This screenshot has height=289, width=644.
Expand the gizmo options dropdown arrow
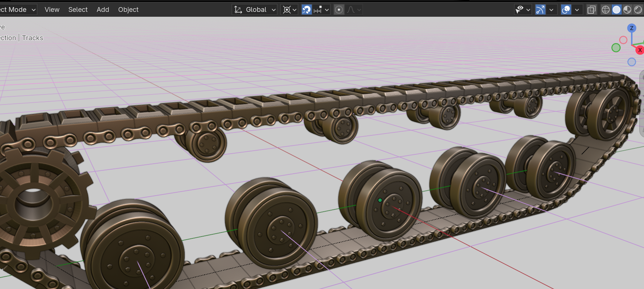tap(551, 10)
